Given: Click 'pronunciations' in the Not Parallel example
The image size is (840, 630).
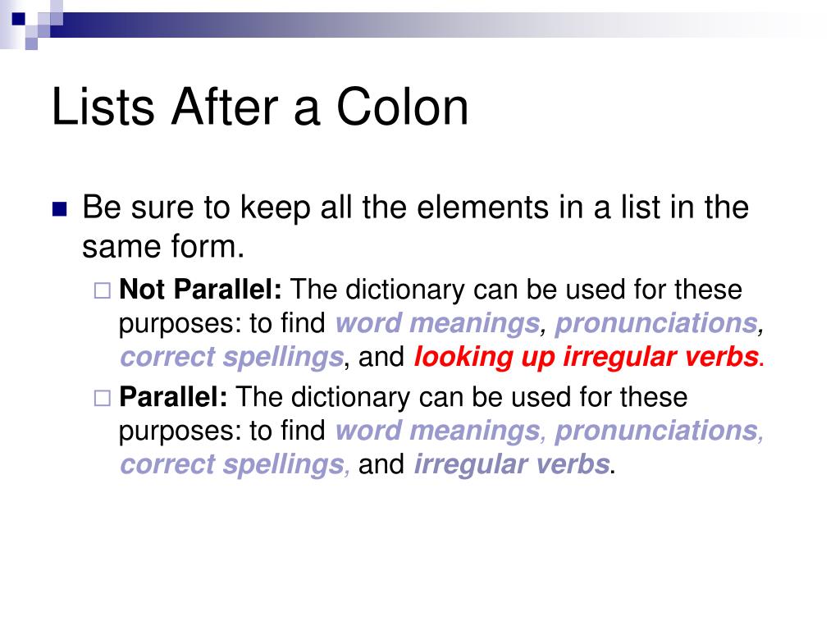Looking at the screenshot, I should point(656,323).
